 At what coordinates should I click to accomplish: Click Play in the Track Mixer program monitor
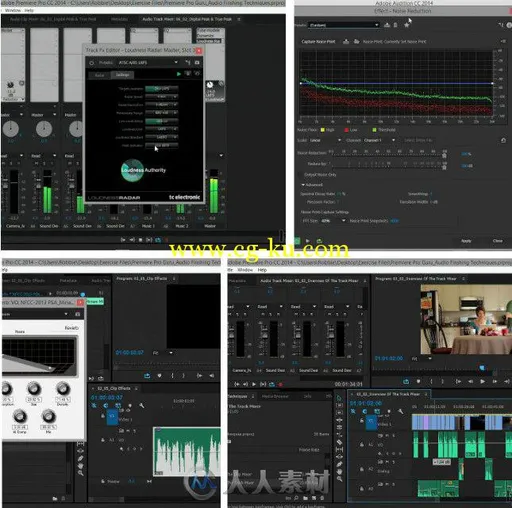tap(482, 381)
